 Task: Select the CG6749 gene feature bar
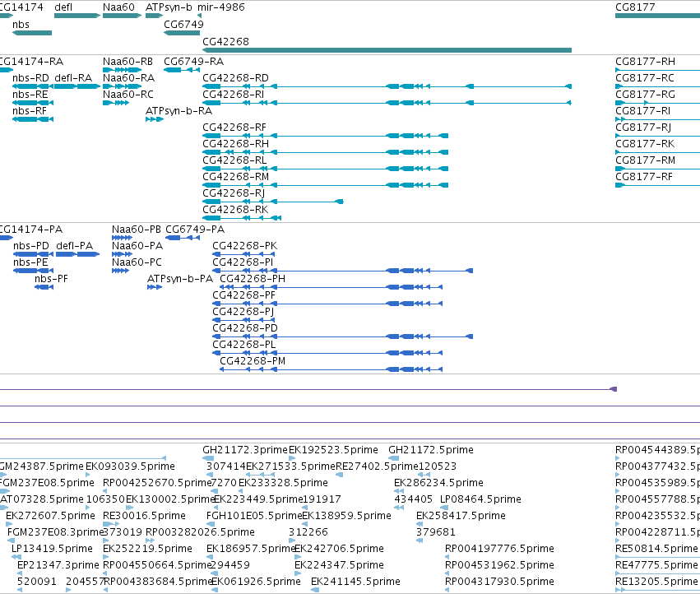tap(182, 33)
